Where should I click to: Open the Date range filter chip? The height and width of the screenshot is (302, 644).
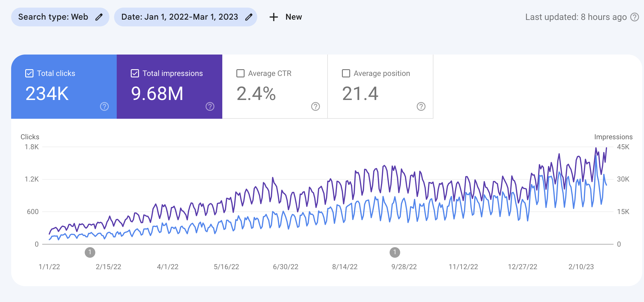tap(179, 17)
